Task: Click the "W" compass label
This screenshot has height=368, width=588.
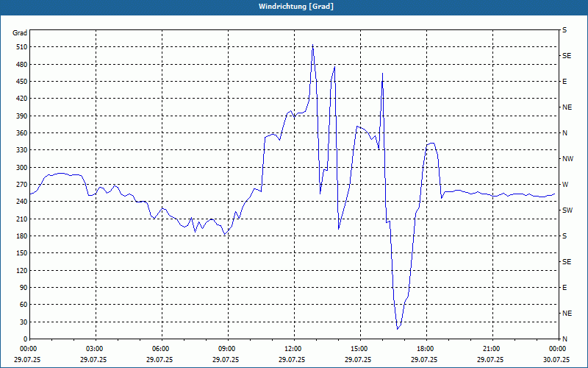Action: click(565, 185)
